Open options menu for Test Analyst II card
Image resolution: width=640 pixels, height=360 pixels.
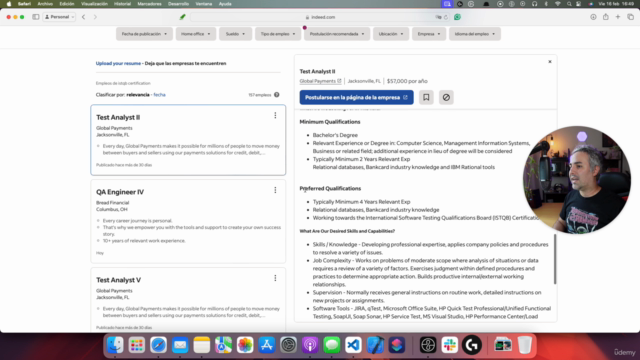click(275, 116)
